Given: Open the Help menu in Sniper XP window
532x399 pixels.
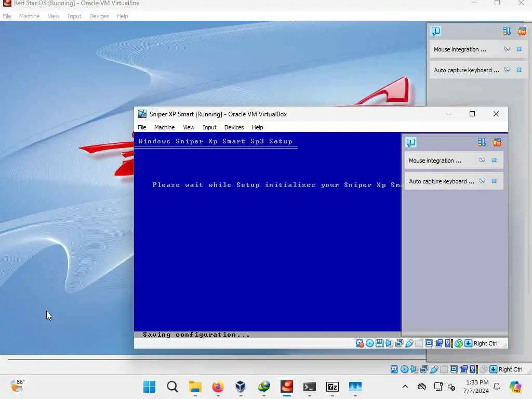Looking at the screenshot, I should tap(258, 127).
